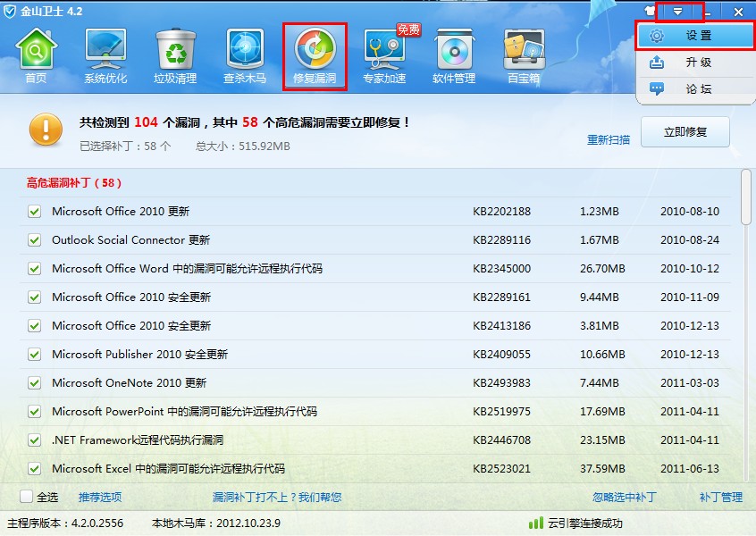Uncheck Microsoft OneNote 2010 更新
Screen dimensions: 756x536
point(34,382)
